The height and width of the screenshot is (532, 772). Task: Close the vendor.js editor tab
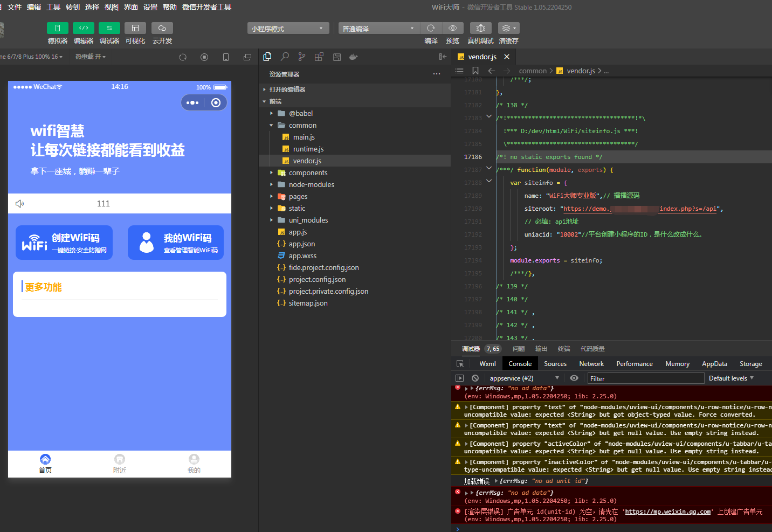coord(507,57)
